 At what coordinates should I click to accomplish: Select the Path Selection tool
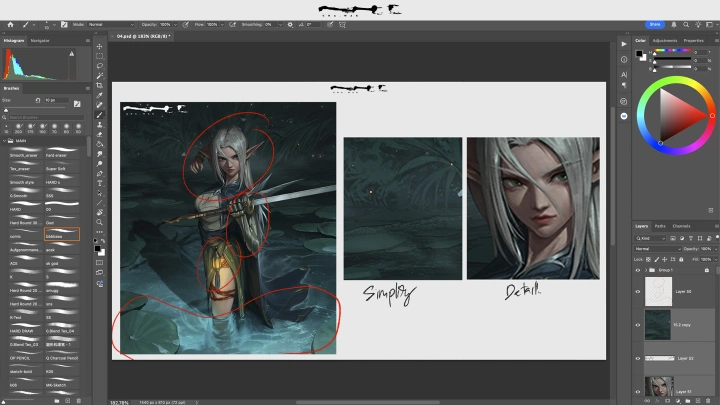99,193
